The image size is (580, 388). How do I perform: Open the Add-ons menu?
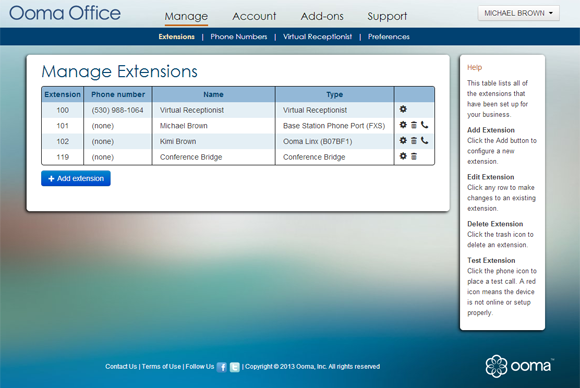click(x=322, y=16)
